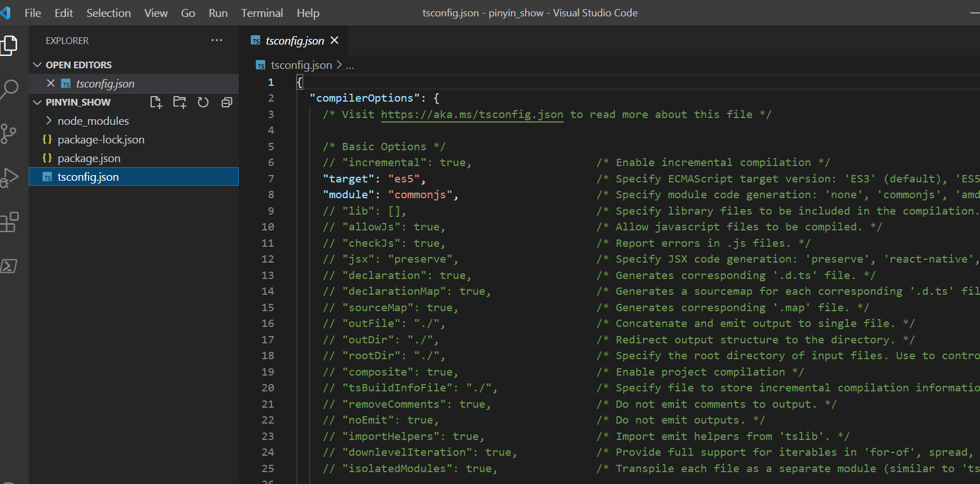Click the TS icon of the selected tsconfig.json row
The height and width of the screenshot is (484, 980).
[x=47, y=177]
